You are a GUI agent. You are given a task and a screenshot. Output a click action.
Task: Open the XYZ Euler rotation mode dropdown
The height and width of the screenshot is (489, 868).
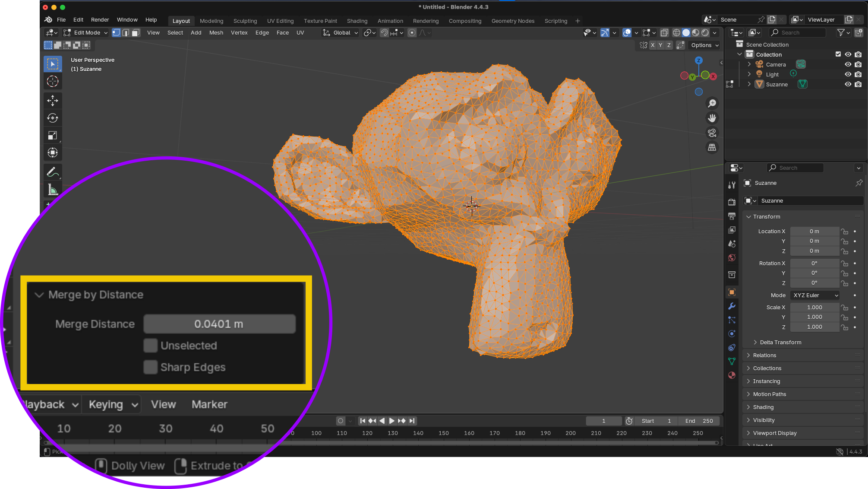pyautogui.click(x=815, y=295)
